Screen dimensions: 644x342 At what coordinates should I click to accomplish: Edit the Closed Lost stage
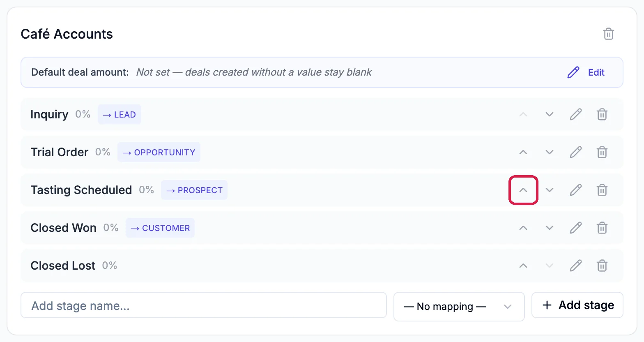point(576,266)
